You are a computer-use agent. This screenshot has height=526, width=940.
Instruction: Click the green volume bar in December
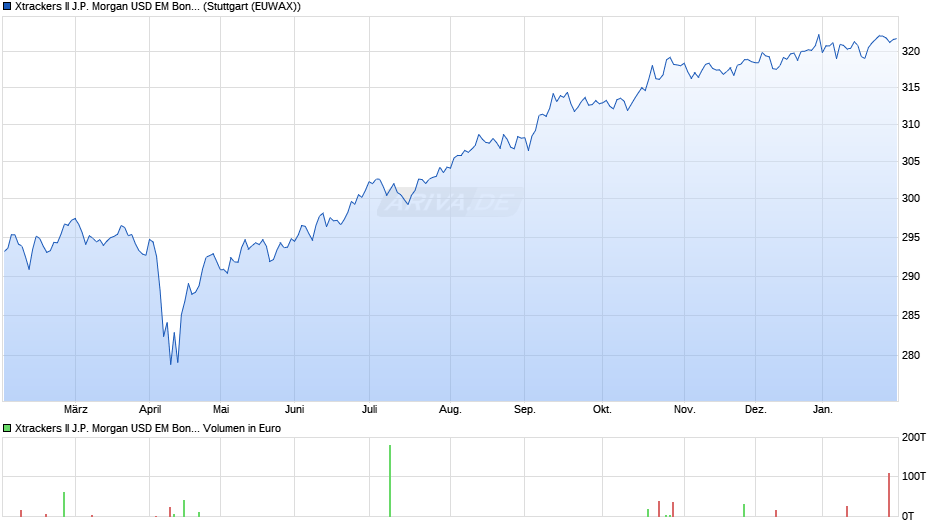744,510
